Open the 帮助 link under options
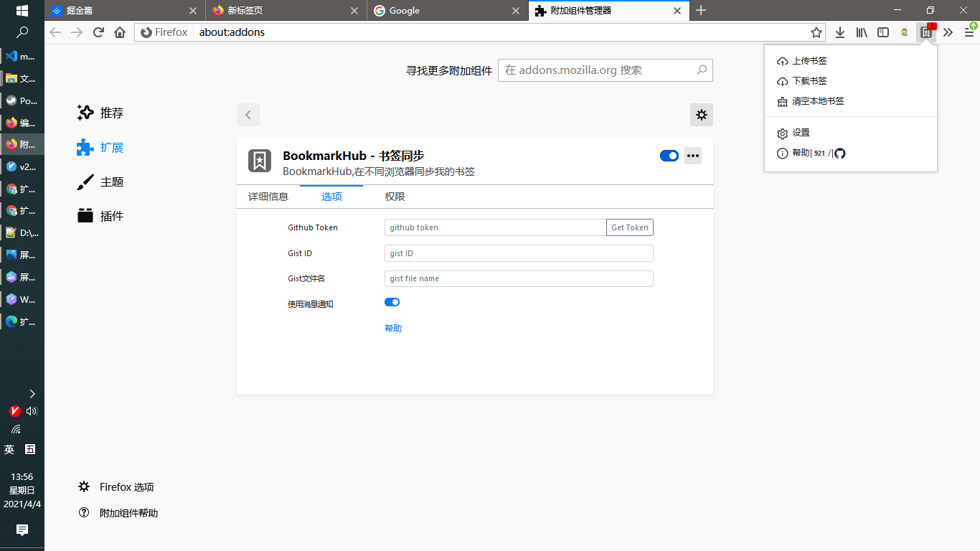This screenshot has width=980, height=551. pyautogui.click(x=393, y=328)
